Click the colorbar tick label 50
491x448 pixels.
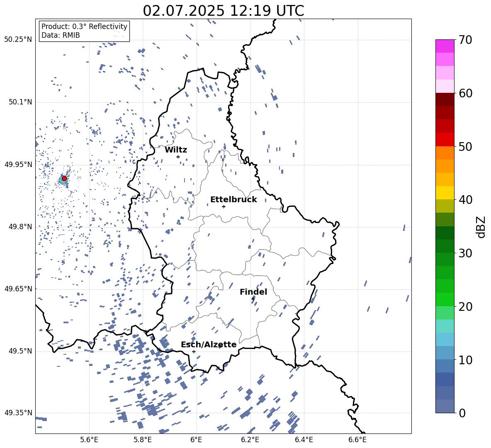[465, 147]
